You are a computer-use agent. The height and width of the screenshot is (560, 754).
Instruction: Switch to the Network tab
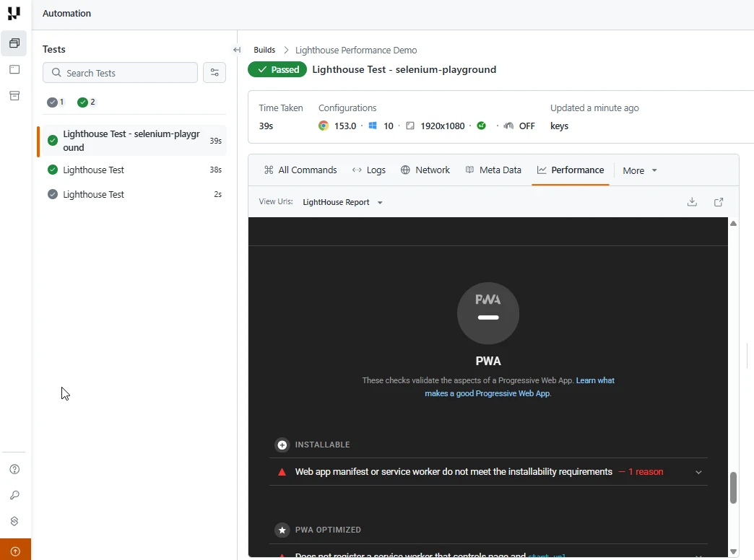pos(425,170)
